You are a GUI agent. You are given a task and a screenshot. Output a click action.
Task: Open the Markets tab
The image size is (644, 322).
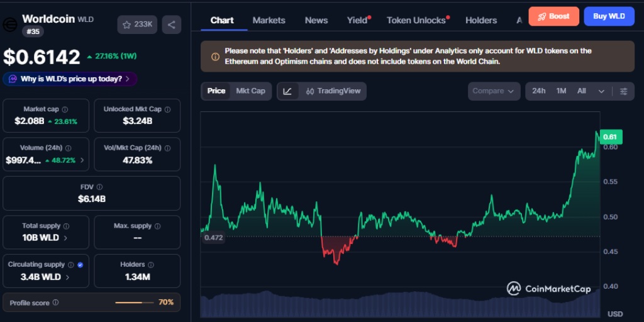click(x=269, y=20)
